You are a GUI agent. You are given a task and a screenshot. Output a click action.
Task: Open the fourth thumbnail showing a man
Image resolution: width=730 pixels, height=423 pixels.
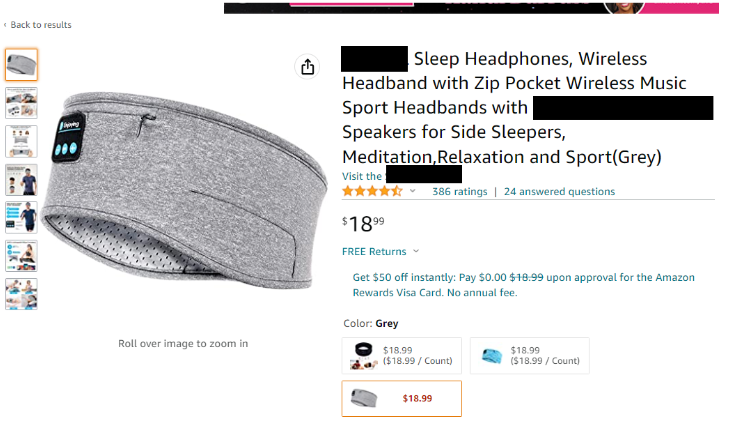click(21, 179)
